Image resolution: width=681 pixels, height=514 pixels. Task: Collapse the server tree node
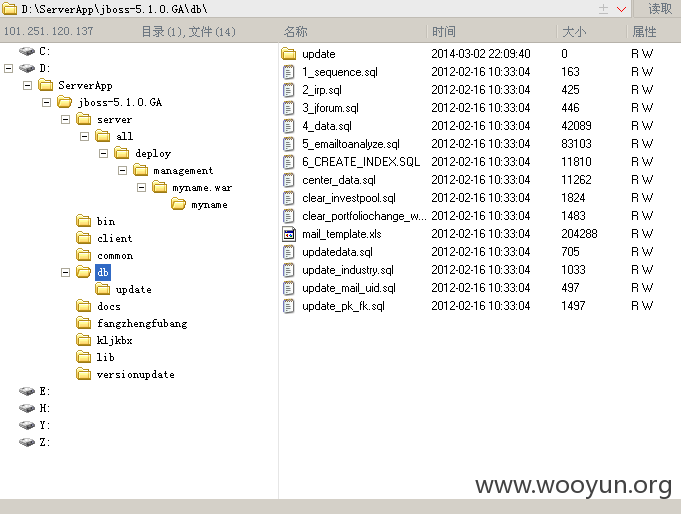[66, 119]
